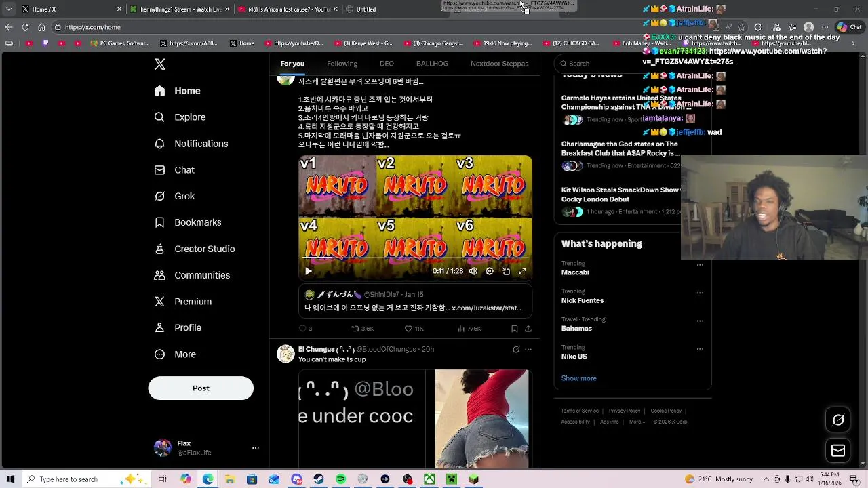
Task: Open the quoted post by @ShiniDie7
Action: coord(415,302)
